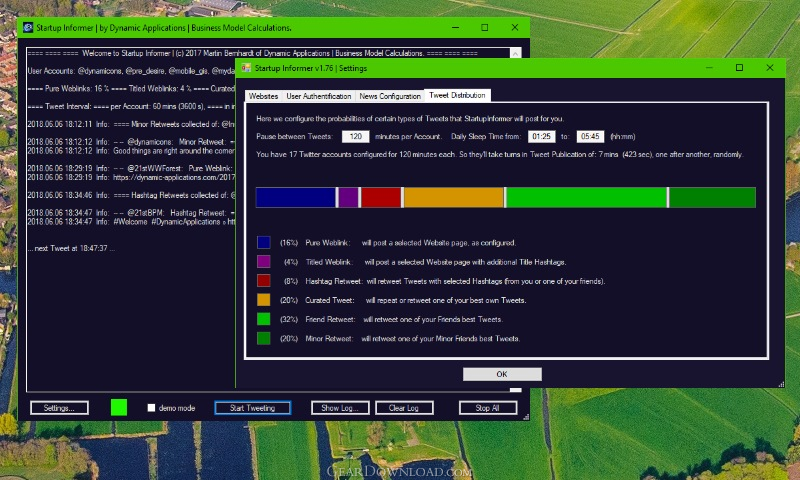
Task: Click the Settings dialog title bar icon
Action: point(246,68)
